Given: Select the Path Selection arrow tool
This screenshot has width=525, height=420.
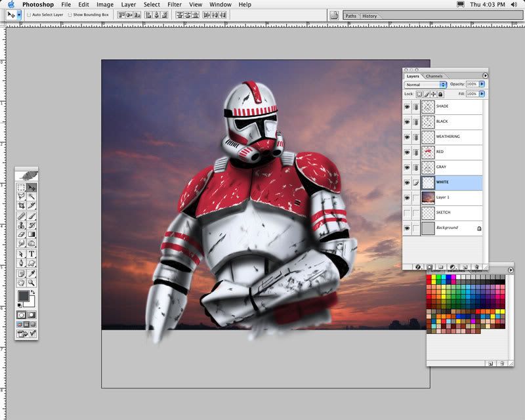Looking at the screenshot, I should tap(22, 254).
